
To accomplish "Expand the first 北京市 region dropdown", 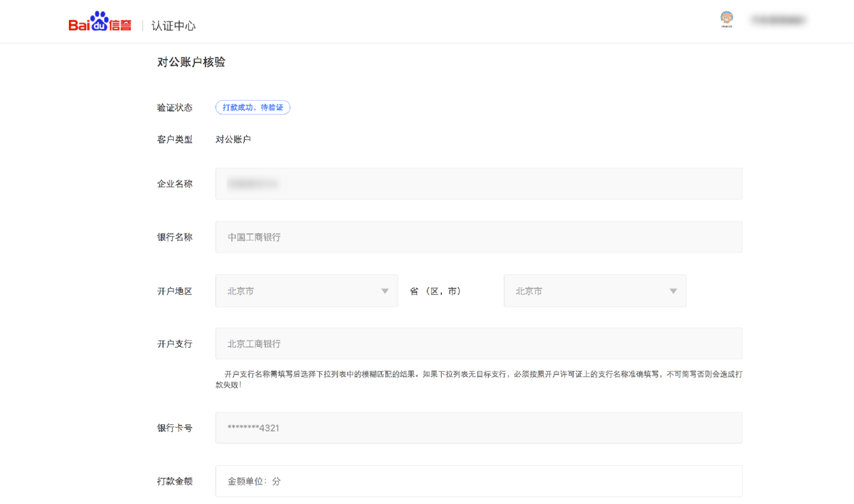I will point(306,291).
